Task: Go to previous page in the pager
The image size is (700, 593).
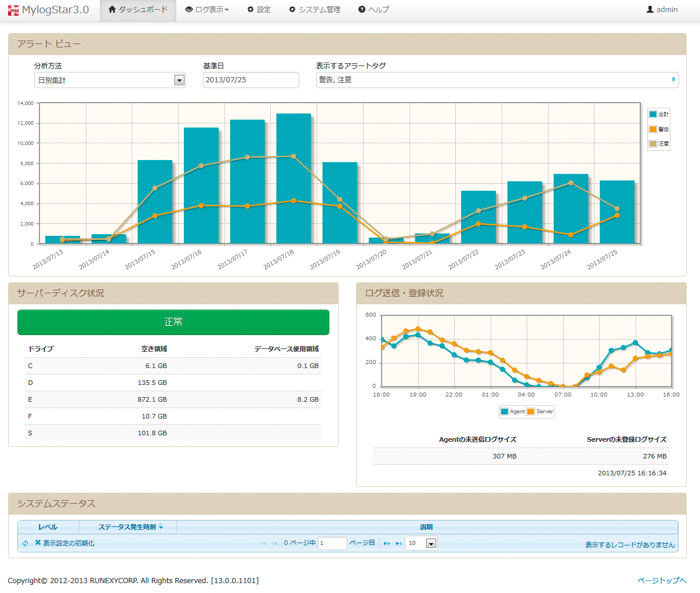Action: 274,543
